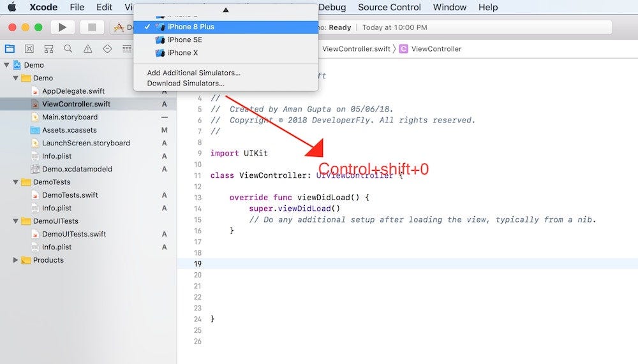Collapse the DemoTests folder

pyautogui.click(x=15, y=182)
